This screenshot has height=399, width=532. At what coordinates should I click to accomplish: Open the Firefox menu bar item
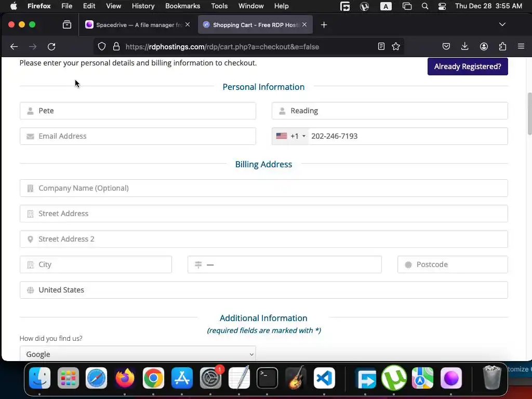click(39, 6)
